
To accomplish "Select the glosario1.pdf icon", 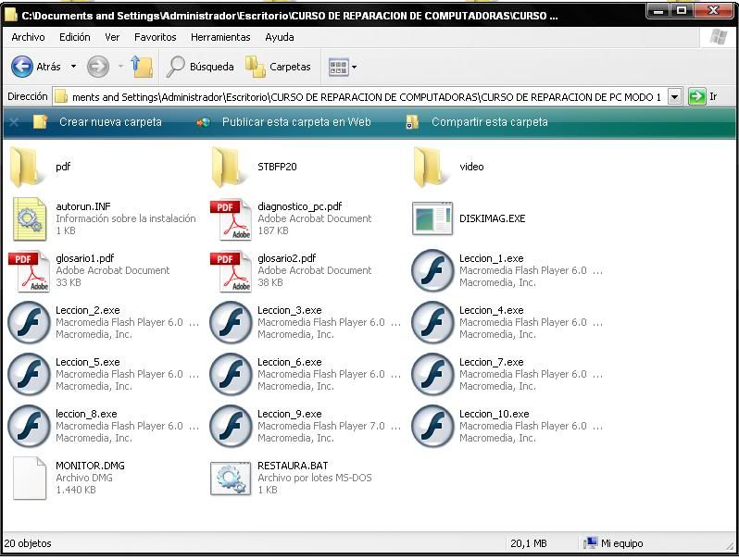I will (30, 271).
